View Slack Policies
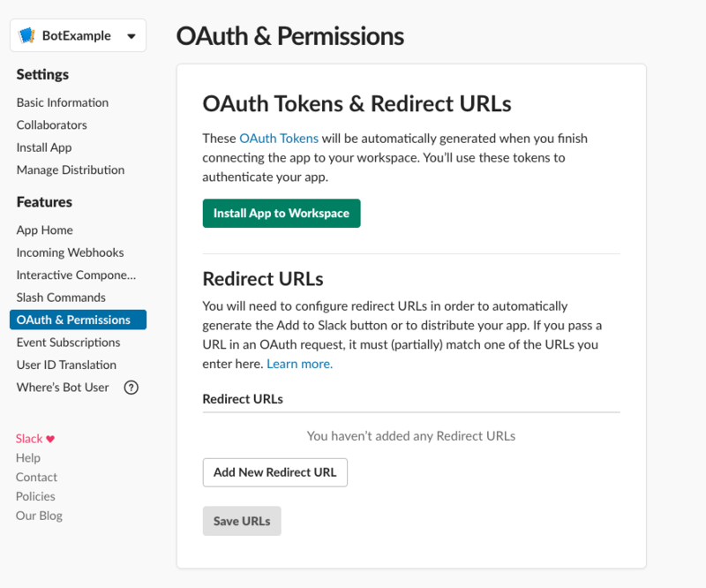Screen dimensions: 706x588 (x=35, y=496)
